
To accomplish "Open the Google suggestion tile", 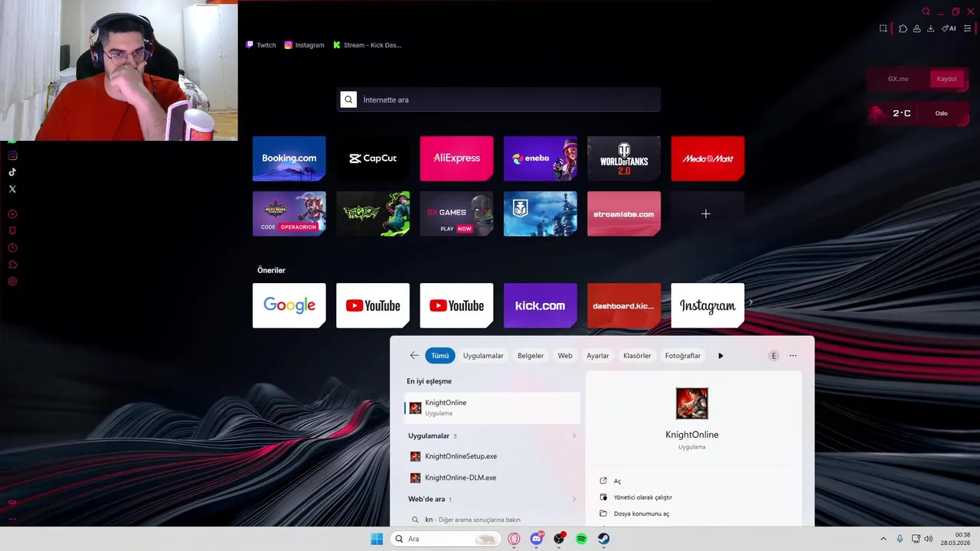I will [x=289, y=305].
